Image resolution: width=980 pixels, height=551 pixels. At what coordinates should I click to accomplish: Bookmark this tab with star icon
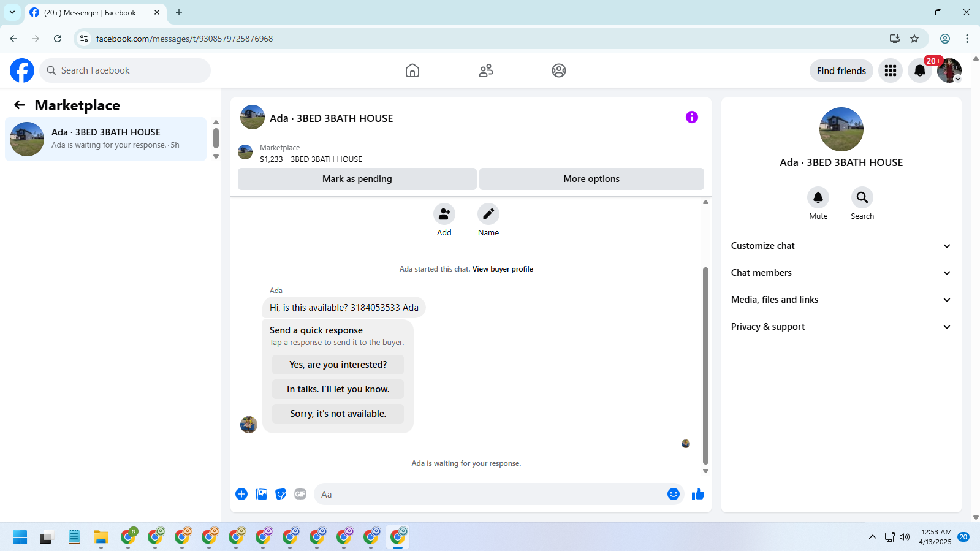click(x=914, y=39)
